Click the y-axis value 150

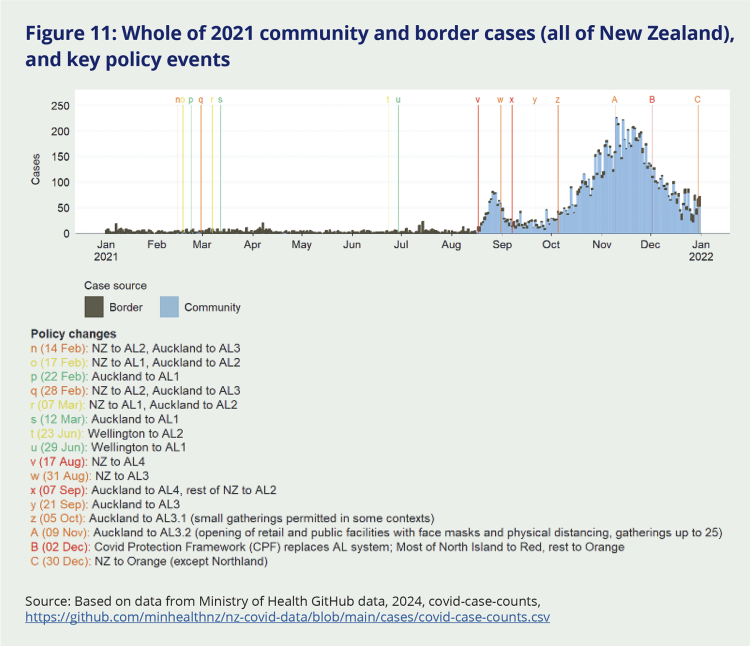click(x=60, y=157)
